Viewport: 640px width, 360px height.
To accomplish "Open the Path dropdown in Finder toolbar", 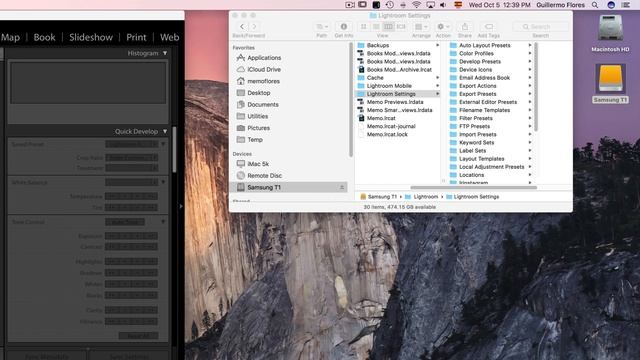I will [x=322, y=27].
